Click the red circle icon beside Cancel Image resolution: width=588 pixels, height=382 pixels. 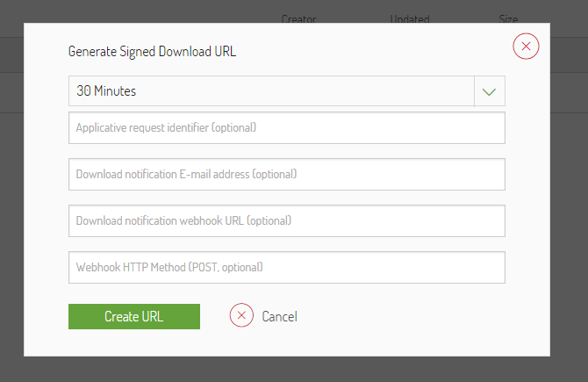tap(241, 315)
